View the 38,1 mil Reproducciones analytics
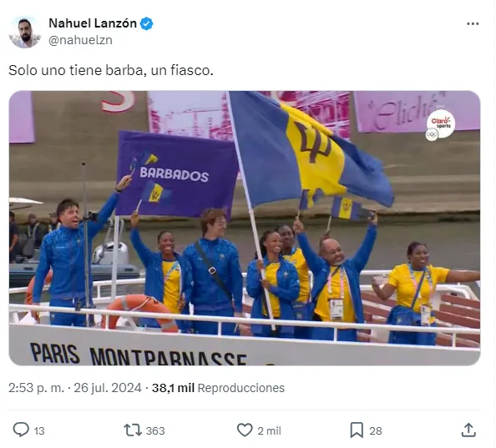Screen dimensions: 496x448 [x=218, y=388]
